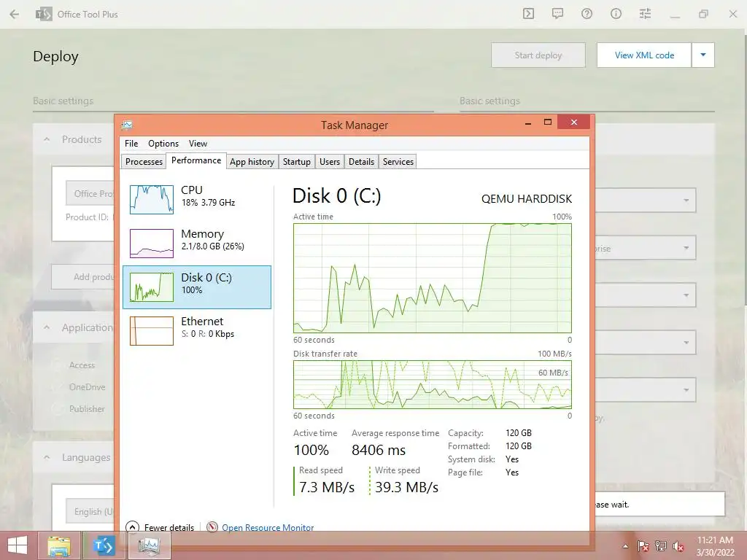Image resolution: width=747 pixels, height=560 pixels.
Task: Switch to the Services tab
Action: [x=398, y=161]
